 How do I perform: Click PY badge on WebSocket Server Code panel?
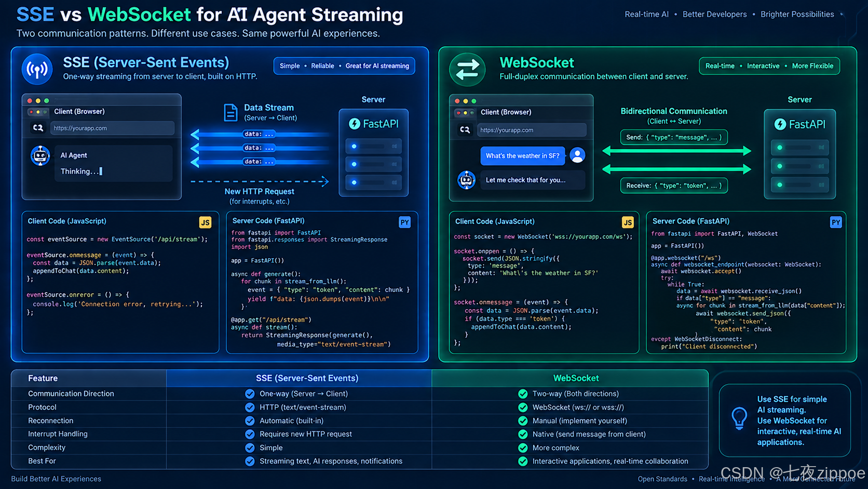(835, 222)
